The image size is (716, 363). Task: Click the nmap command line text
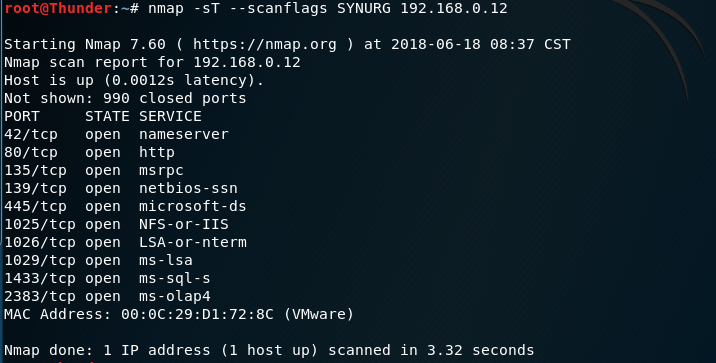[327, 8]
